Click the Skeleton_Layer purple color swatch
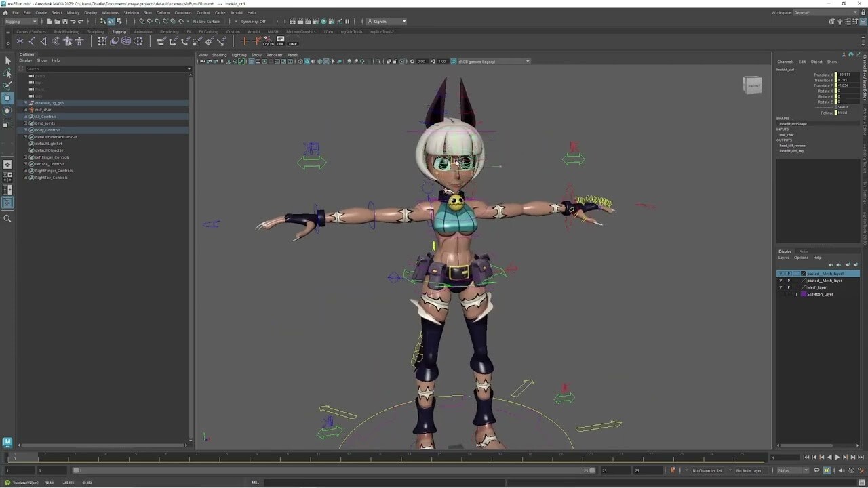Screen dimensions: 868x488 (804, 294)
